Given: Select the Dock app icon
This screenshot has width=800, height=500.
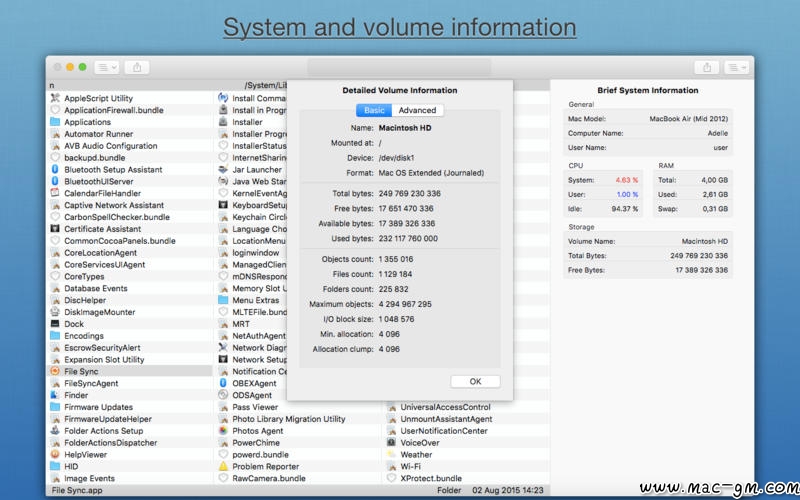Looking at the screenshot, I should [x=55, y=323].
